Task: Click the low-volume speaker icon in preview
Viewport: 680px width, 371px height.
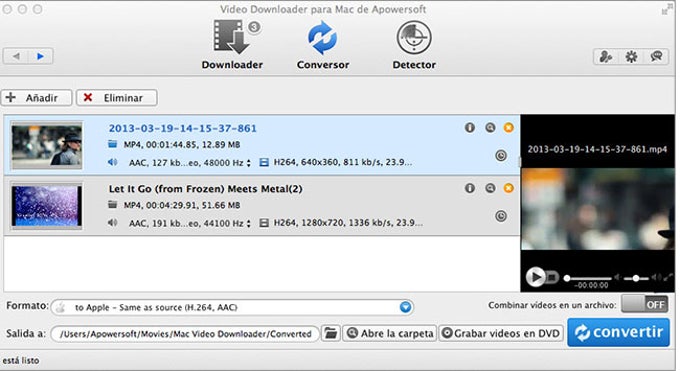Action: 618,277
